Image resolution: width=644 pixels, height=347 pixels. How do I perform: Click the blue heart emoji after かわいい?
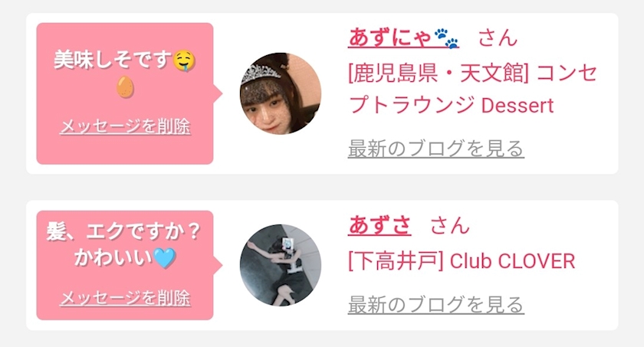click(x=164, y=258)
